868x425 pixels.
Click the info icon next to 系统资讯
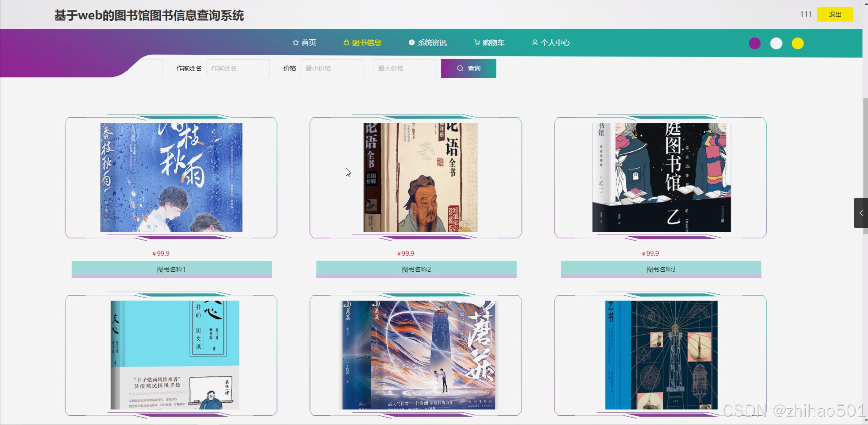tap(411, 42)
